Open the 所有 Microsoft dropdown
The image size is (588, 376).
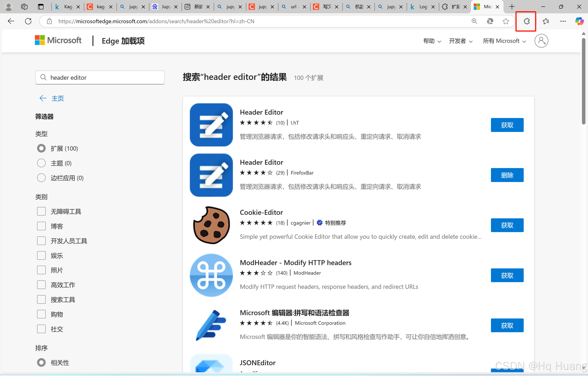coord(504,41)
